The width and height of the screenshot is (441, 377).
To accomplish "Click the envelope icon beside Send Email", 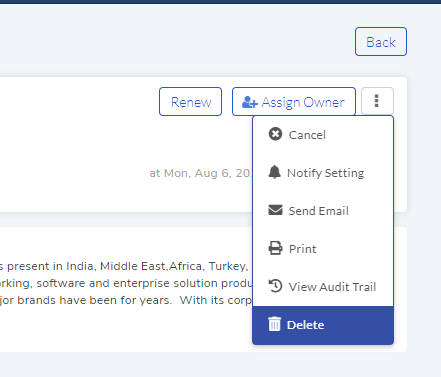I will pyautogui.click(x=275, y=210).
